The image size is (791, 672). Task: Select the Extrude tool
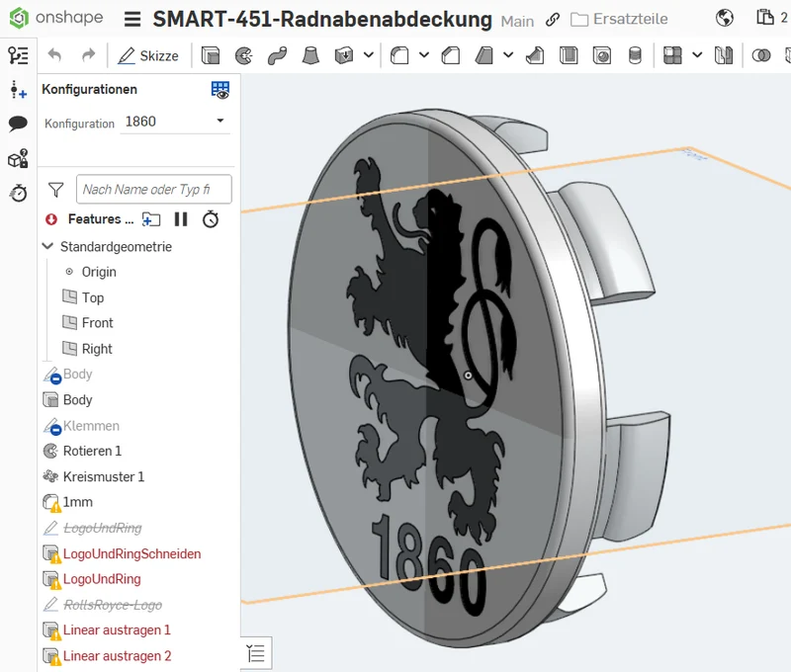211,55
